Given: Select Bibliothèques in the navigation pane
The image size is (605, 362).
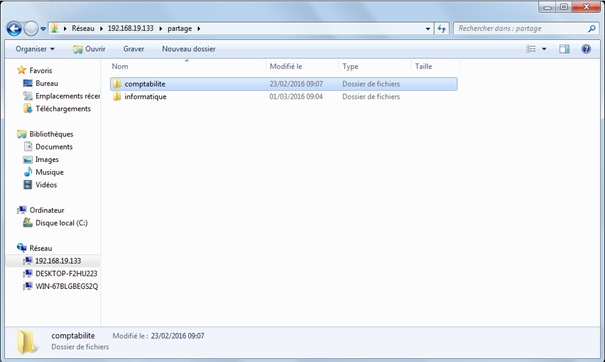Looking at the screenshot, I should coord(51,134).
